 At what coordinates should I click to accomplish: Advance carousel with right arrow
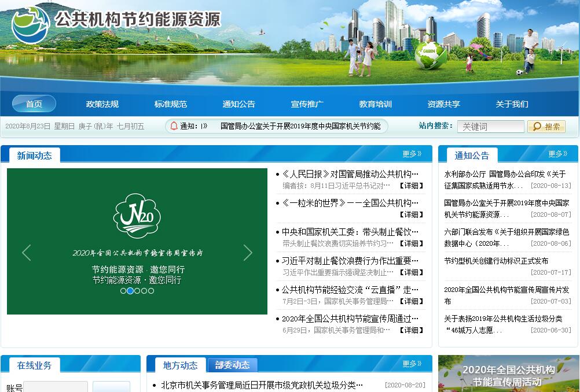tap(248, 253)
